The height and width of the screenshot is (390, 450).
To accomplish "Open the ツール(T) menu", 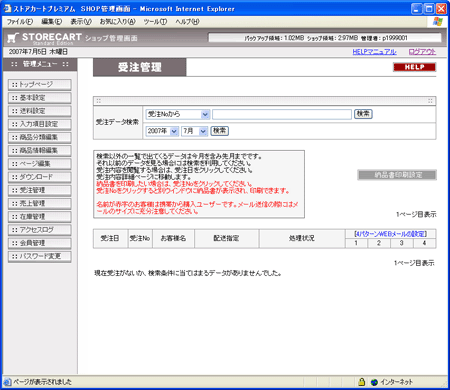I will [x=155, y=22].
